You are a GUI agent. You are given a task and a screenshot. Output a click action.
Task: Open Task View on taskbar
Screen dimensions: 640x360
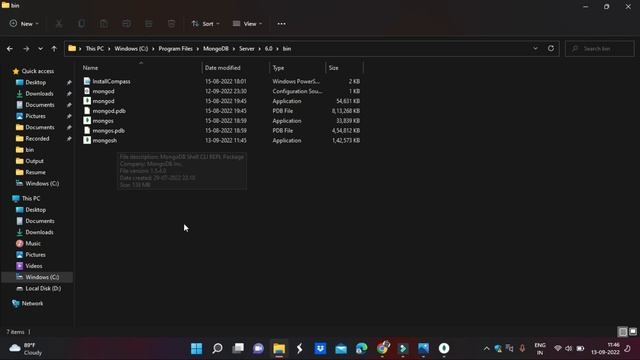(x=238, y=348)
